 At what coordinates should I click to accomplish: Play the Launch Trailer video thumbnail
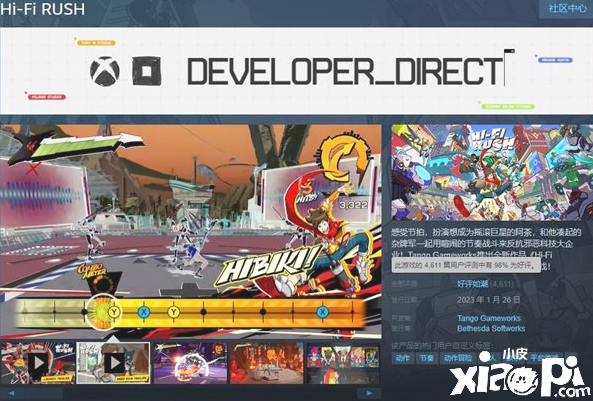point(38,363)
